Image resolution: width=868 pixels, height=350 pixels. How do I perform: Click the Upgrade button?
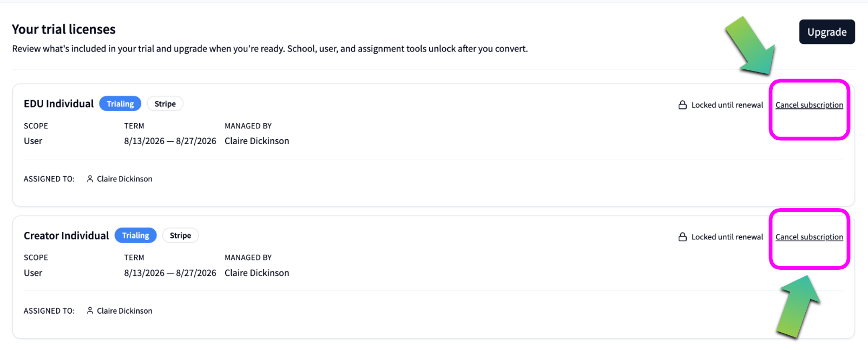827,32
